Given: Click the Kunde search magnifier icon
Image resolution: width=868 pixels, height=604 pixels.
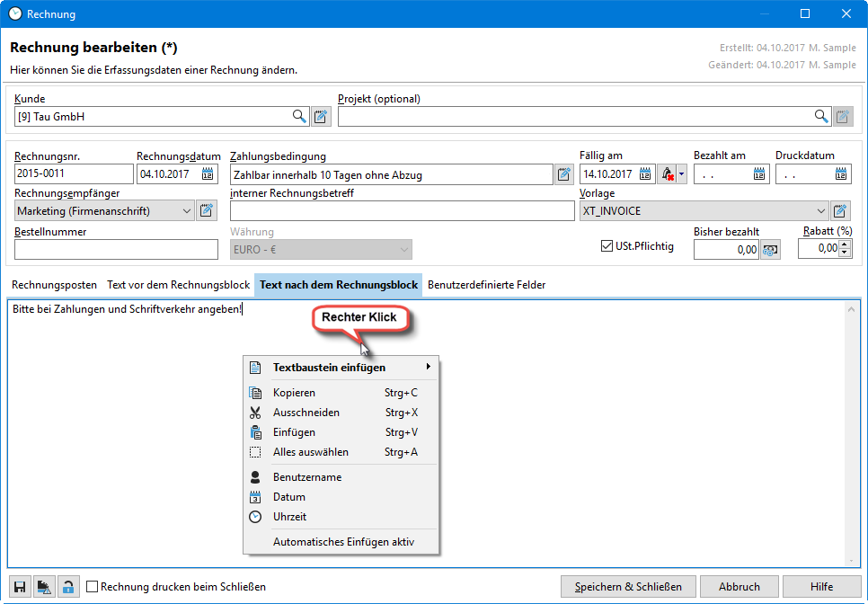Looking at the screenshot, I should coord(299,116).
